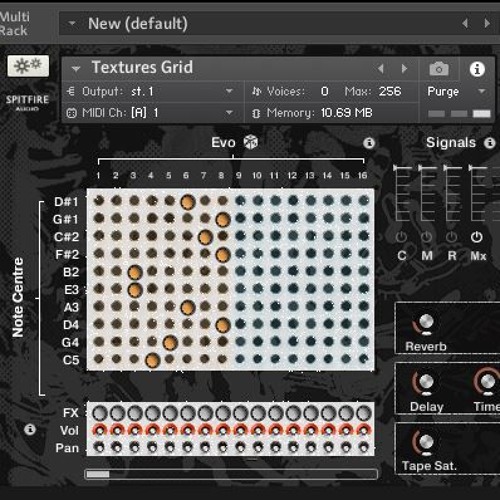
Task: Click the Multi Rack label
Action: click(x=14, y=24)
